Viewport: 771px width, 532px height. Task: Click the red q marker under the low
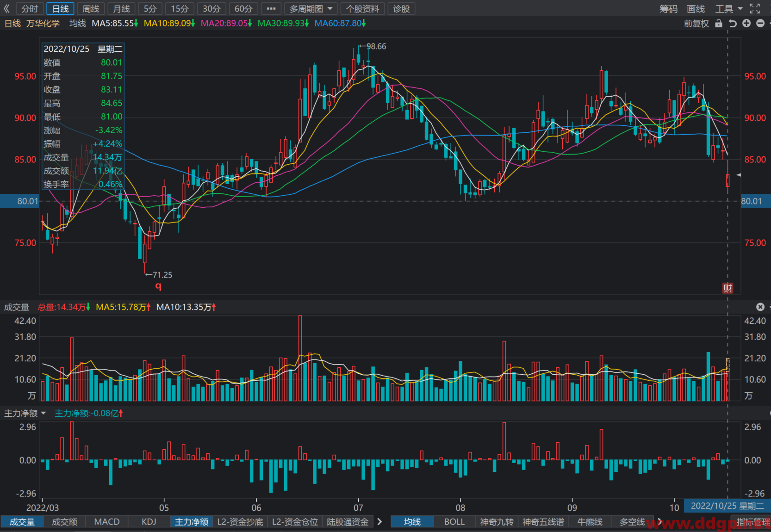(158, 286)
